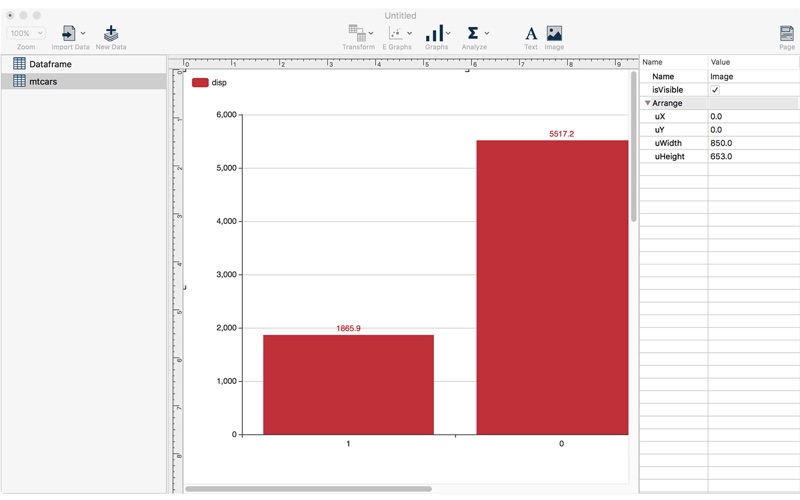Expand the E Graphs dropdown arrow
Screen dimensions: 800x500
click(x=409, y=34)
